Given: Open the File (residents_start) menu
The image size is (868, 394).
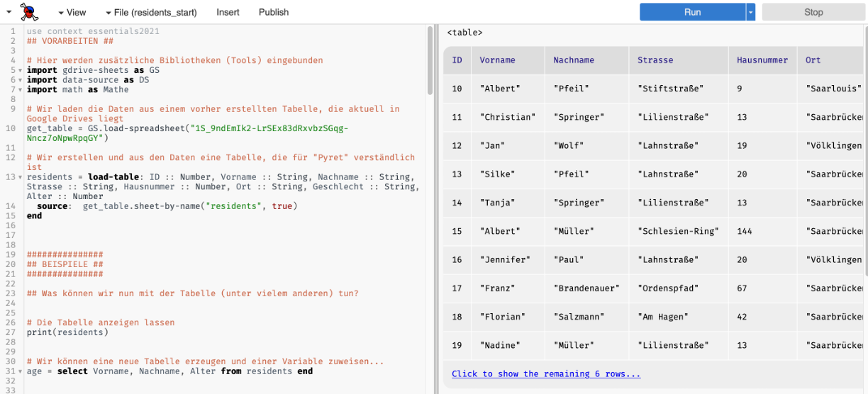Looking at the screenshot, I should tap(151, 12).
